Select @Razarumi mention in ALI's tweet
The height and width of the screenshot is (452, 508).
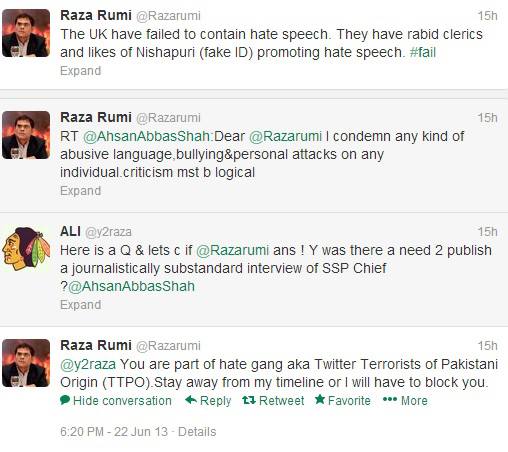tap(232, 250)
